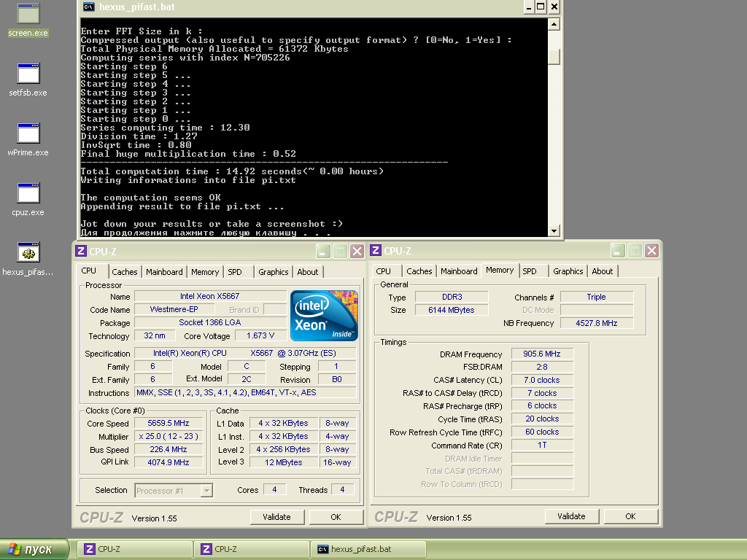Switch to CPU tab in right CPU-Z

383,271
